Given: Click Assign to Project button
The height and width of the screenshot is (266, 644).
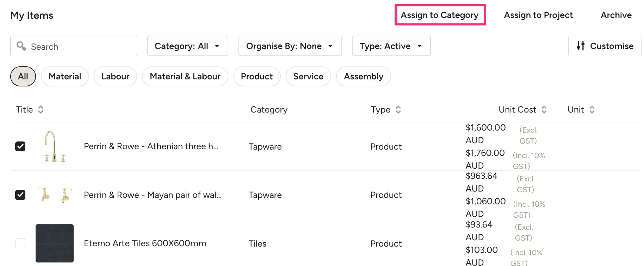Looking at the screenshot, I should [538, 15].
